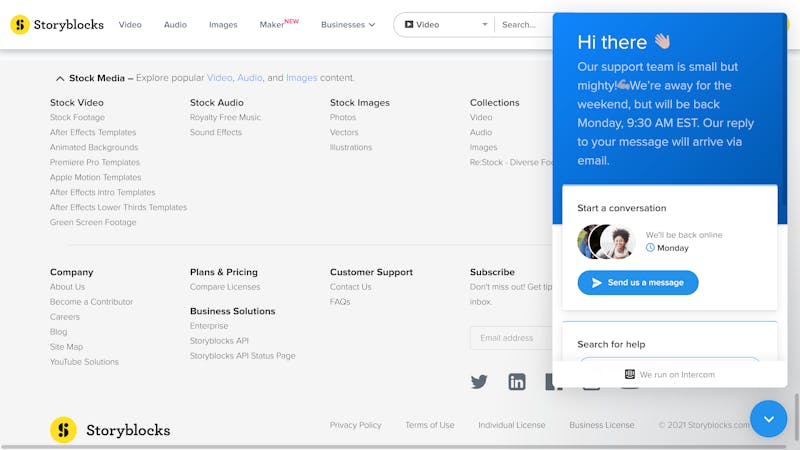Image resolution: width=800 pixels, height=450 pixels.
Task: Open Illustrations link under Stock Images
Action: point(351,147)
